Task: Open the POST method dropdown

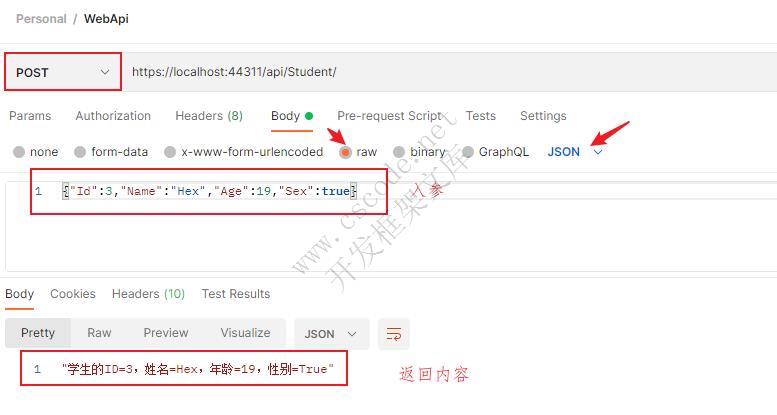Action: pos(63,72)
